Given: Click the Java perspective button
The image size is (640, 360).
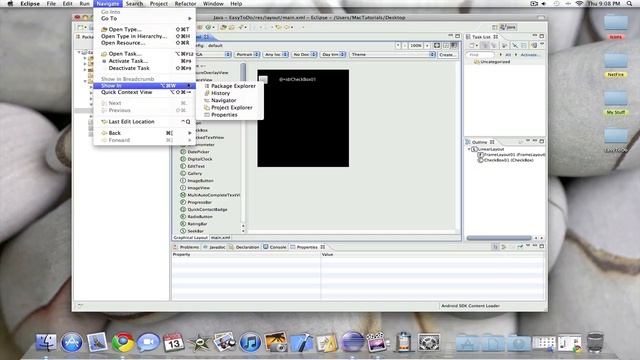Looking at the screenshot, I should click(x=508, y=27).
